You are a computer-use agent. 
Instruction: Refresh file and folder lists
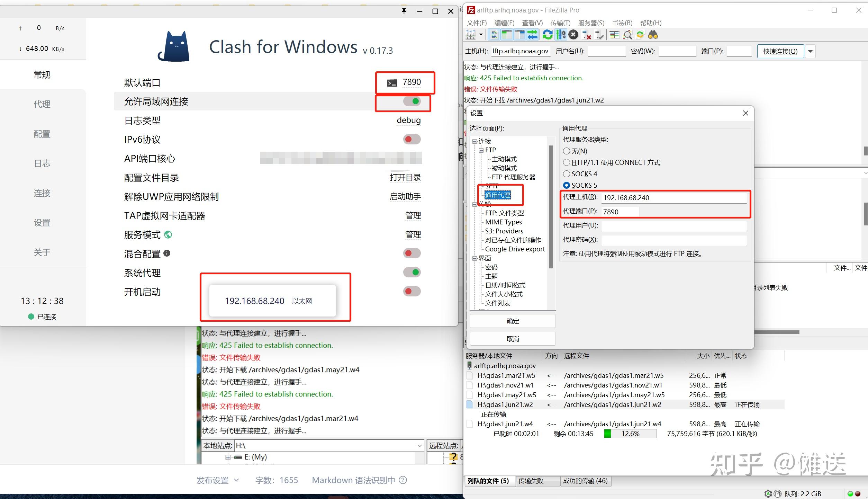point(548,35)
